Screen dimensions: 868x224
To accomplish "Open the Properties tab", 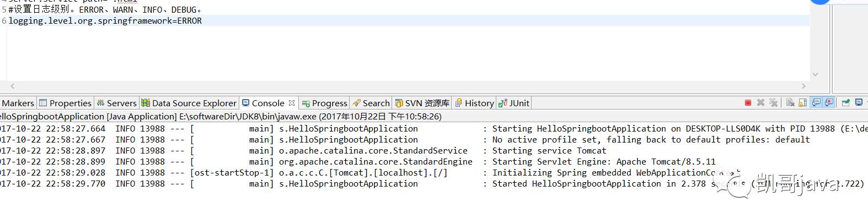I will (65, 103).
